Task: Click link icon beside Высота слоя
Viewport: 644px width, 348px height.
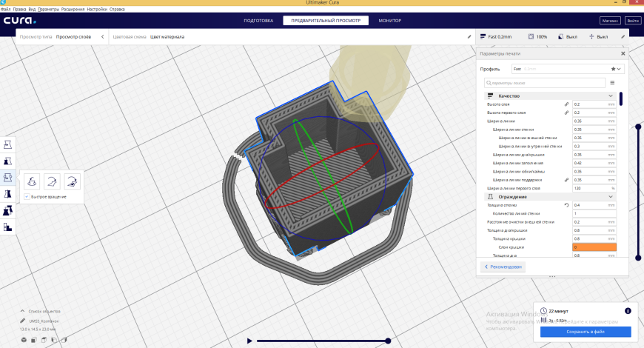Action: 566,104
